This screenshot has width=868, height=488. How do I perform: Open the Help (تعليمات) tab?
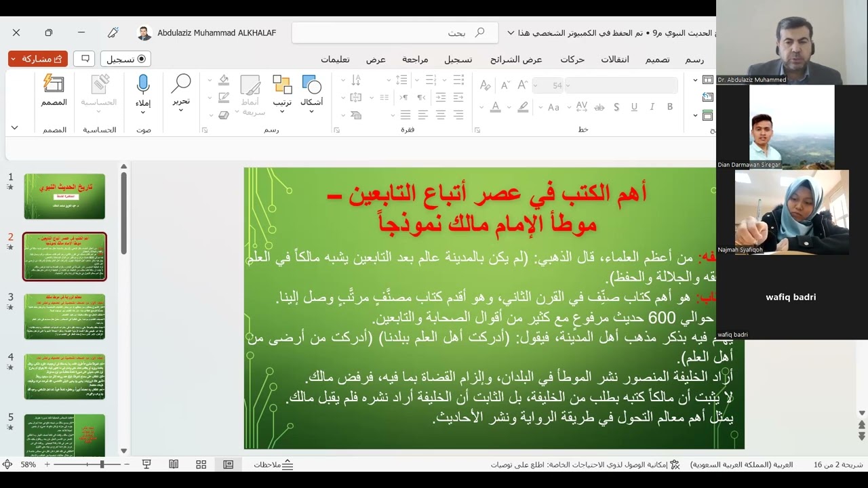[335, 60]
